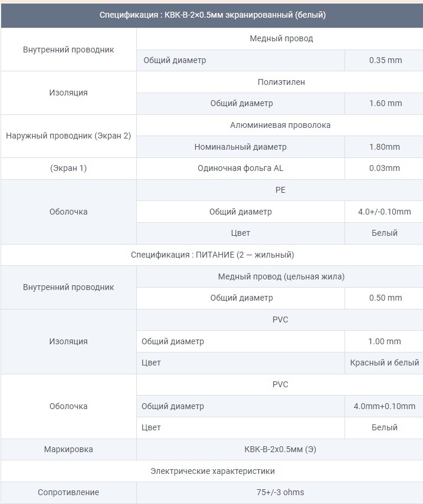The height and width of the screenshot is (504, 423).
Task: Click the Одиночная фольга AL cell
Action: [240, 168]
